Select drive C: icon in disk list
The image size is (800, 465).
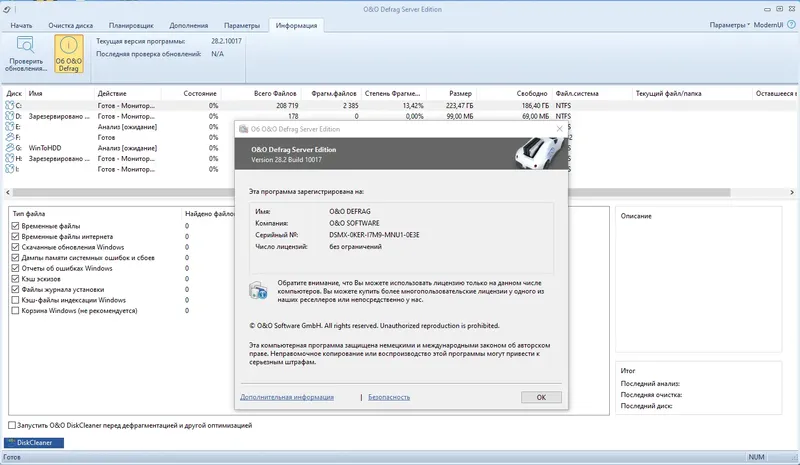point(10,106)
